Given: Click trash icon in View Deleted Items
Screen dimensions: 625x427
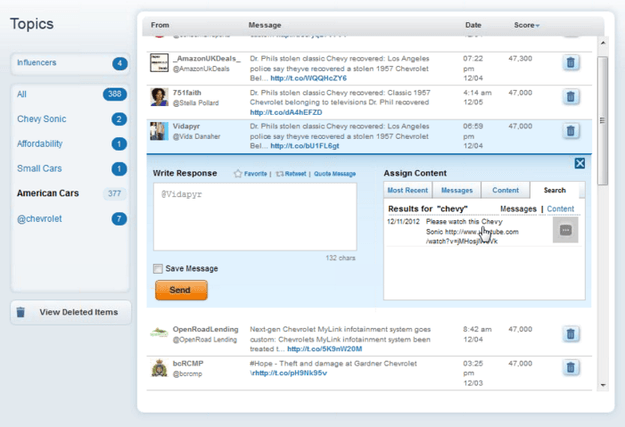Looking at the screenshot, I should [21, 312].
